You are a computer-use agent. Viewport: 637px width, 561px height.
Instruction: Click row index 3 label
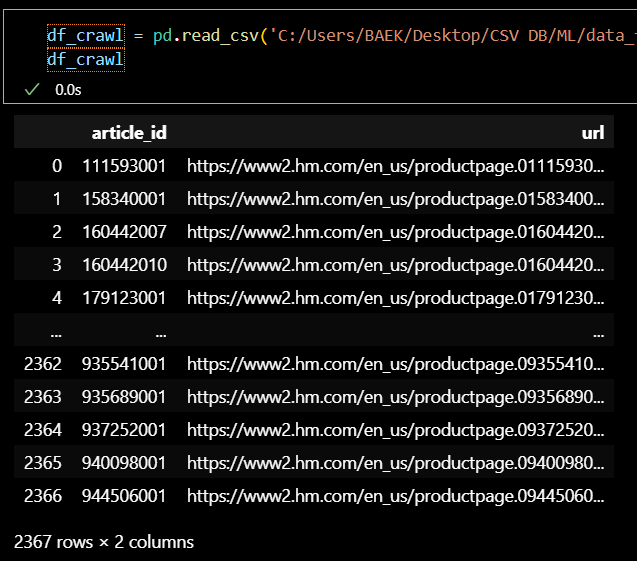coord(57,265)
